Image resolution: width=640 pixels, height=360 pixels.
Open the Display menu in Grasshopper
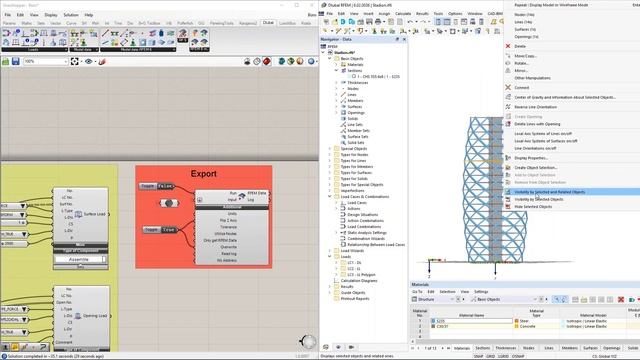(51, 15)
